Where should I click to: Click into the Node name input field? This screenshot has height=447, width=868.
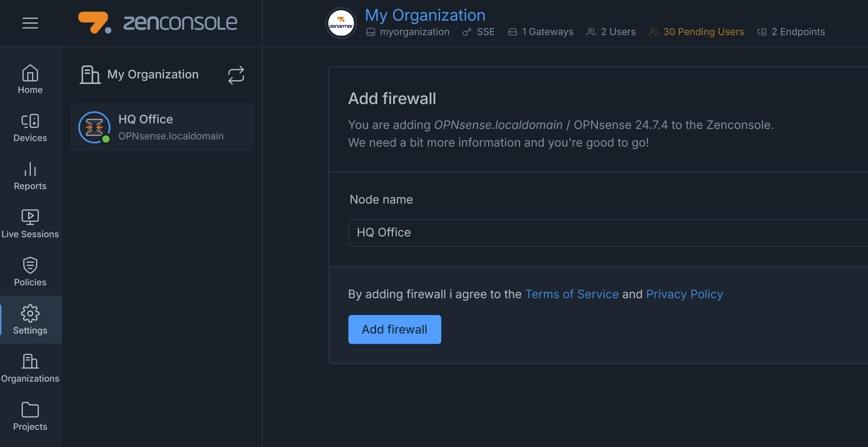(x=608, y=233)
